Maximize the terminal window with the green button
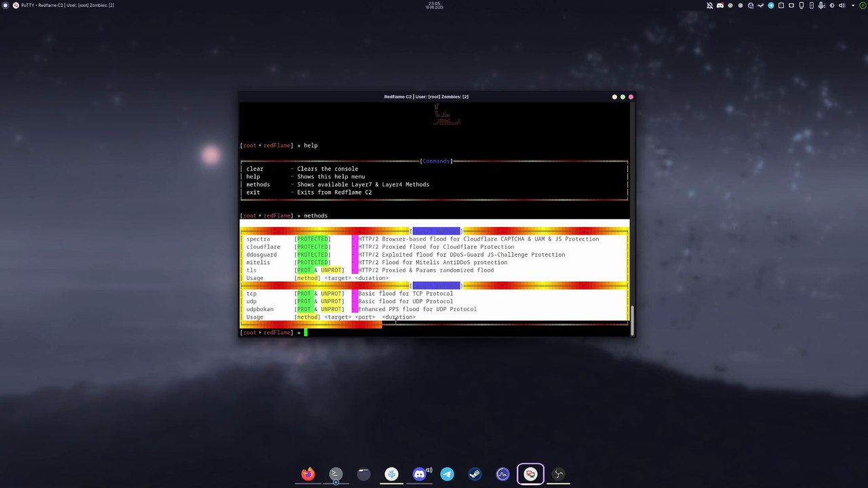Viewport: 868px width, 488px height. 623,97
